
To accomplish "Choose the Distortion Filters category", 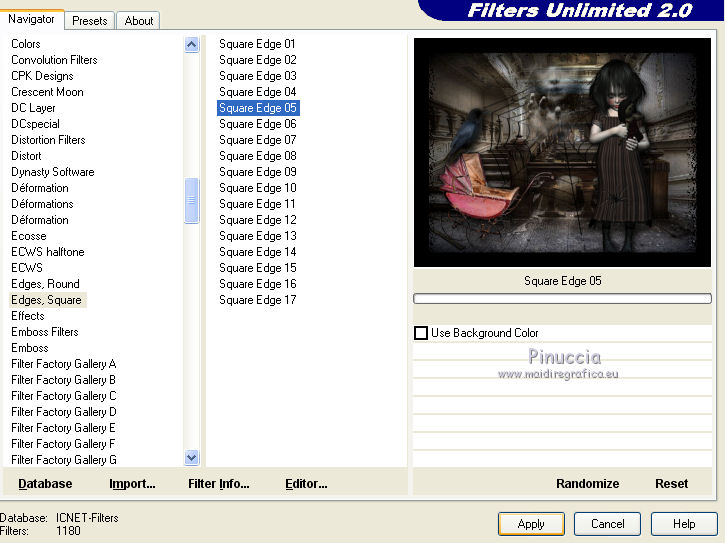I will click(x=48, y=140).
